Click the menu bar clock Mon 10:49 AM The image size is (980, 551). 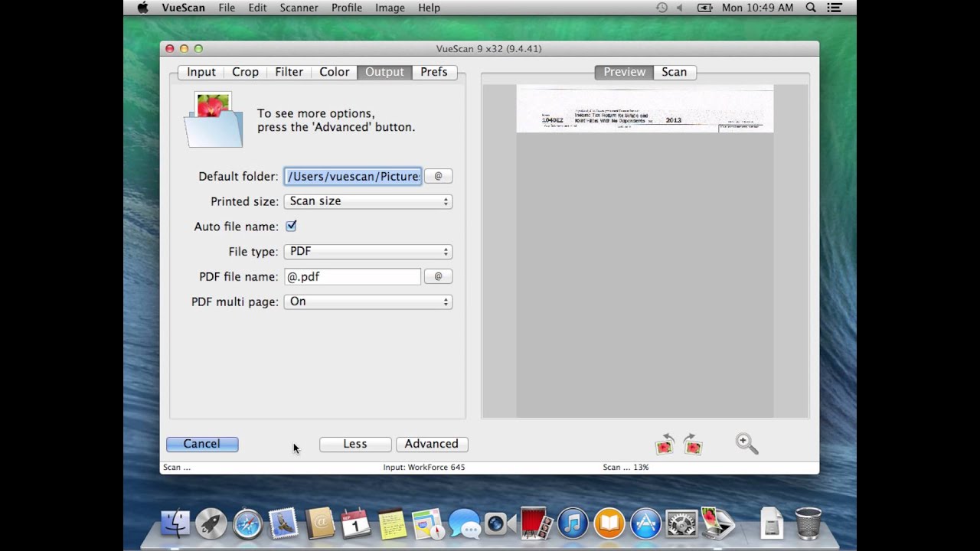point(757,8)
